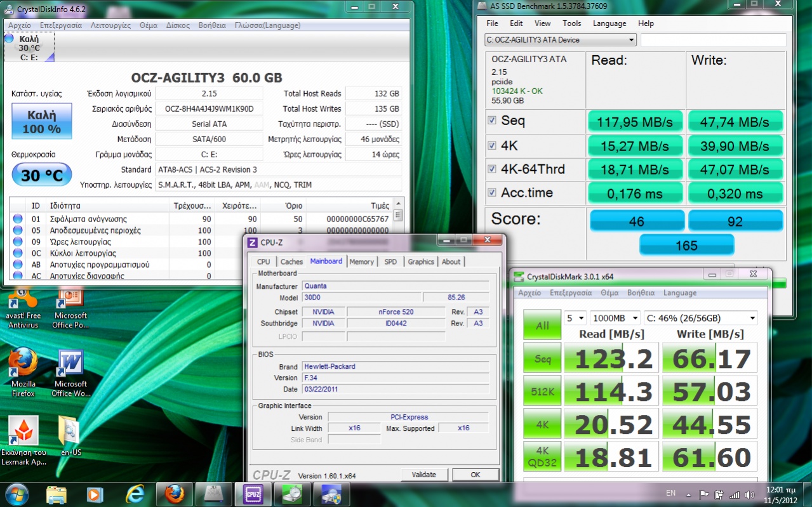Screen dimensions: 812x507
Task: Open the avast! Free Antivirus desktop shortcut
Action: [23, 308]
